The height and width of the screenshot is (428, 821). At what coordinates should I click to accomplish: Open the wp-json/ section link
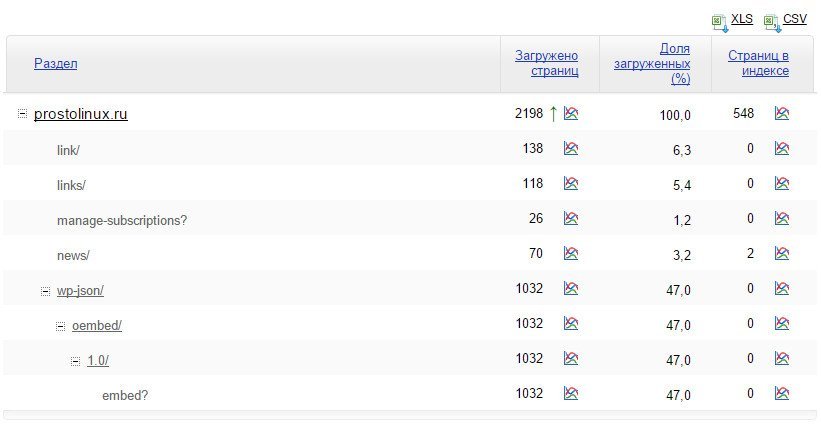(x=80, y=291)
